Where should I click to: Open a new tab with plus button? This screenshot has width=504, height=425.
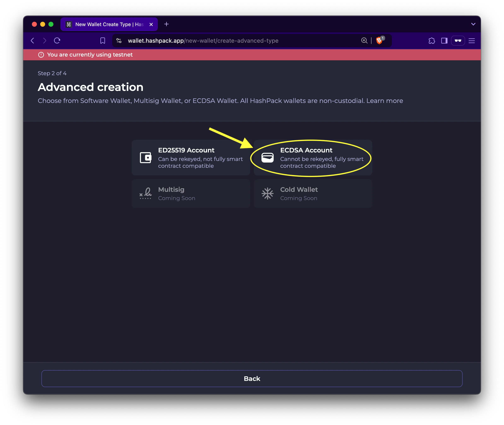coord(166,24)
